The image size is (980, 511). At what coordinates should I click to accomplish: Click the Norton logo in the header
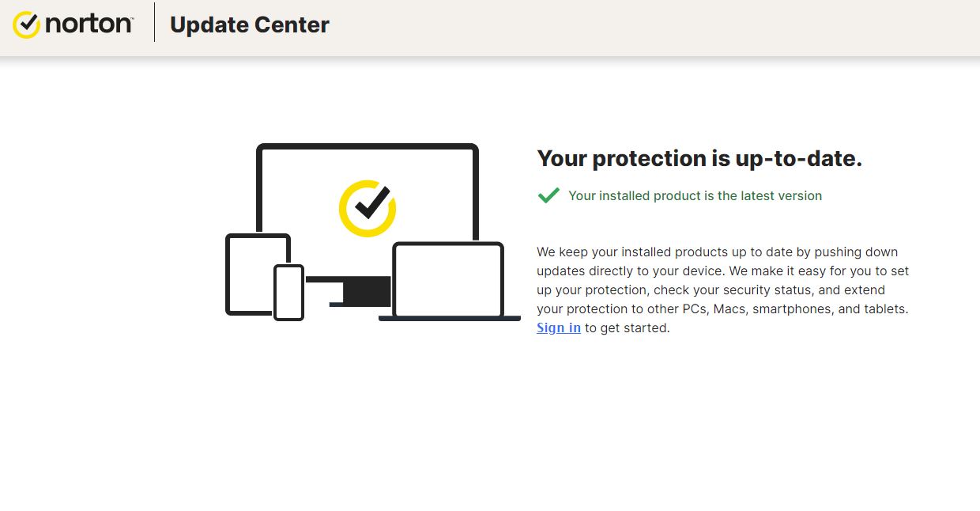(x=73, y=25)
